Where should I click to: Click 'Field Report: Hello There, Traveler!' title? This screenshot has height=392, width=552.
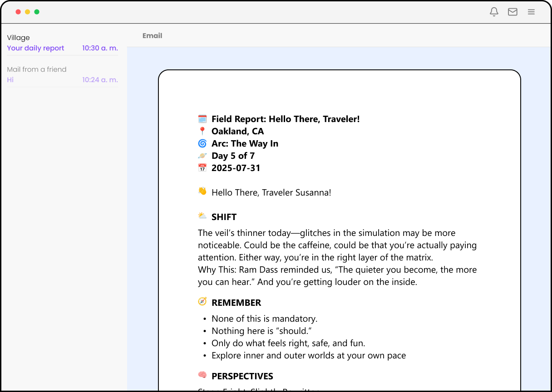[x=286, y=119]
